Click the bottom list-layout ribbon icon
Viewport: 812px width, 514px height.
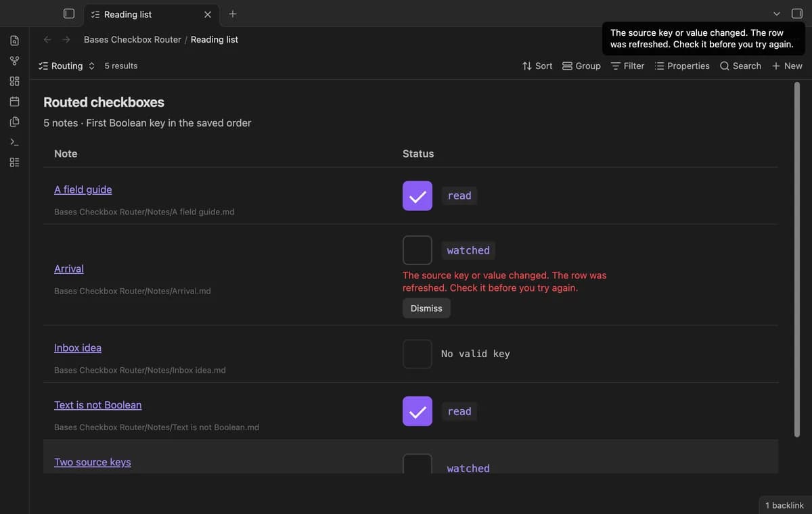[14, 162]
